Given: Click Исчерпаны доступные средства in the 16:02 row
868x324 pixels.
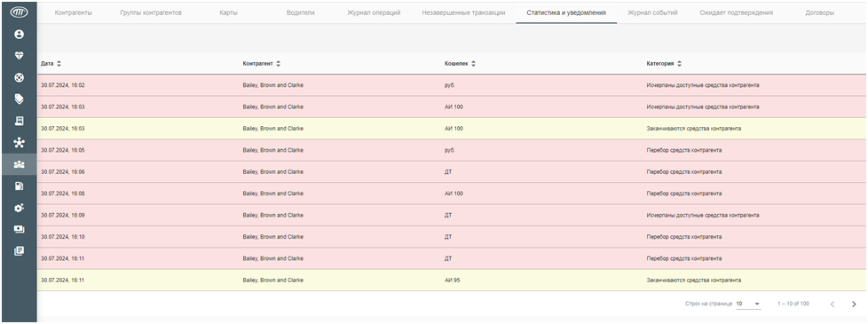Looking at the screenshot, I should [x=703, y=85].
